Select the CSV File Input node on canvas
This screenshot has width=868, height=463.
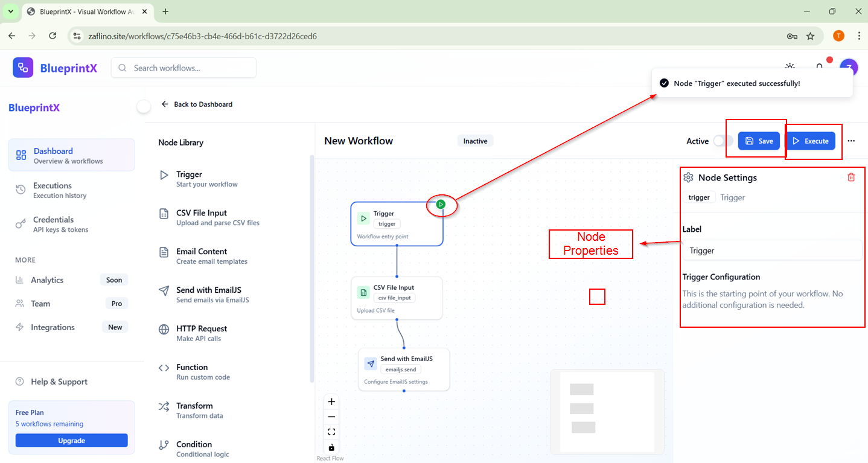(x=397, y=298)
